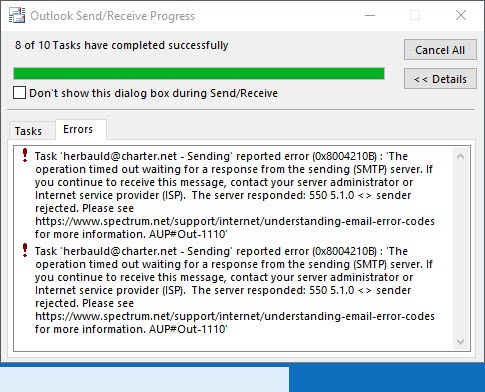Click the Outlook Send/Receive title bar icon

coord(17,15)
